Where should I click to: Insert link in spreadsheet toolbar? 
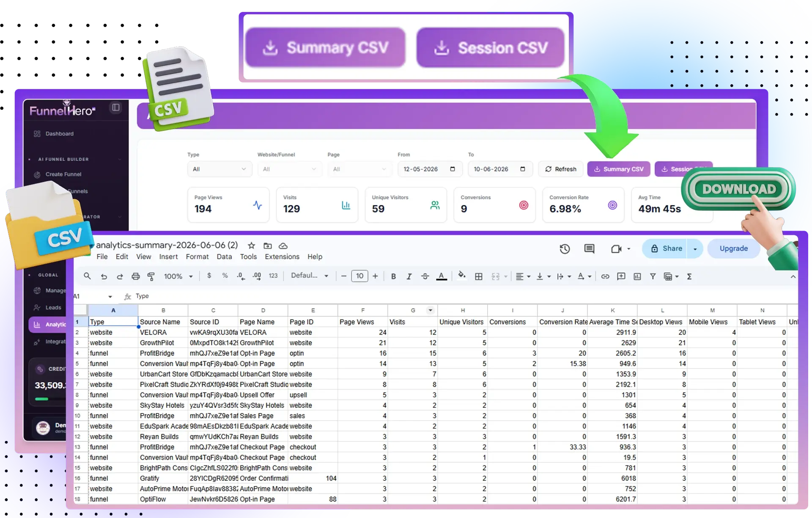click(x=605, y=276)
